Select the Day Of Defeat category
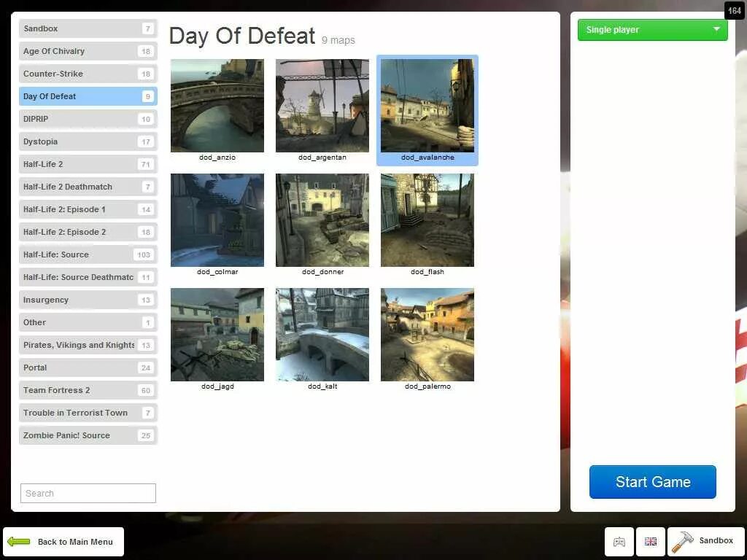 pyautogui.click(x=88, y=96)
